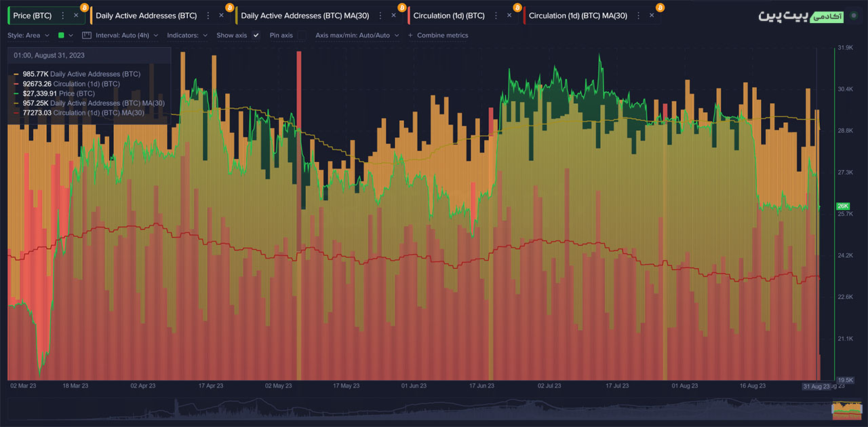Click the '30.4K' price axis value
Viewport: 868px width, 427px height.
(845, 89)
